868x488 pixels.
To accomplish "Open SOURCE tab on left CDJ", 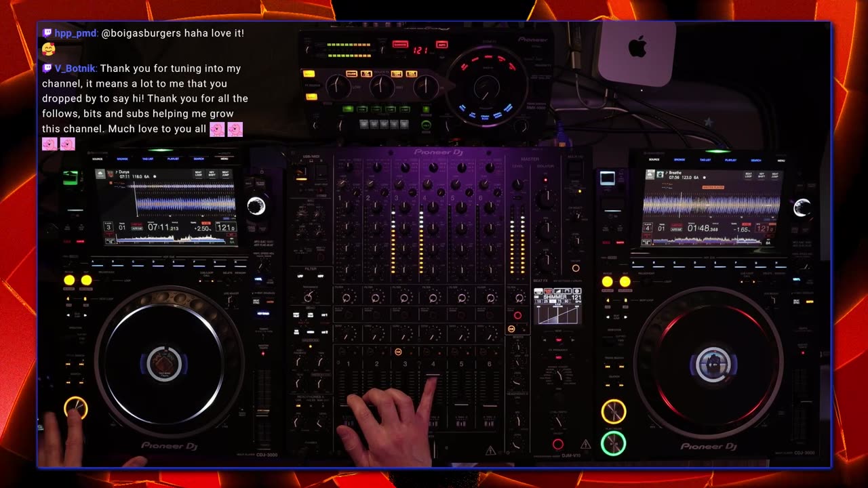I will [x=98, y=159].
